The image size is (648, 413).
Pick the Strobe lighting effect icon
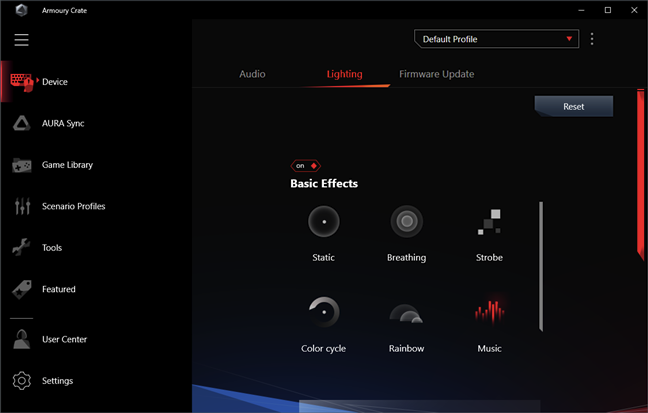[x=489, y=222]
